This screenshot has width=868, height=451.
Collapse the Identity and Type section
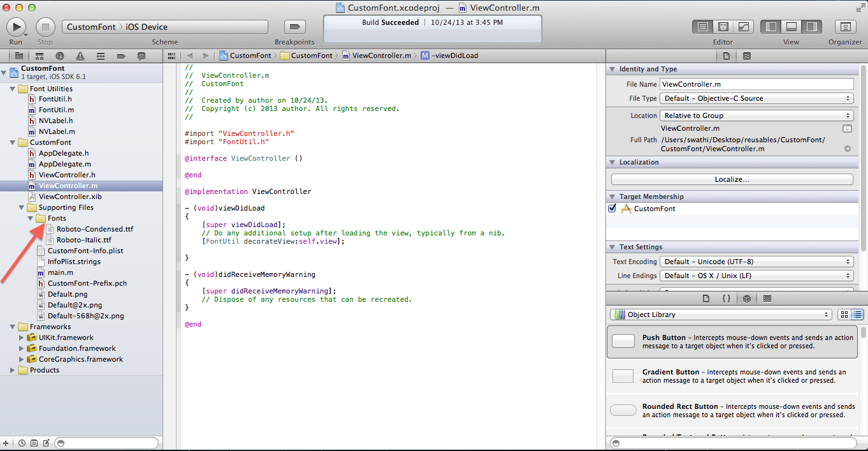click(612, 69)
